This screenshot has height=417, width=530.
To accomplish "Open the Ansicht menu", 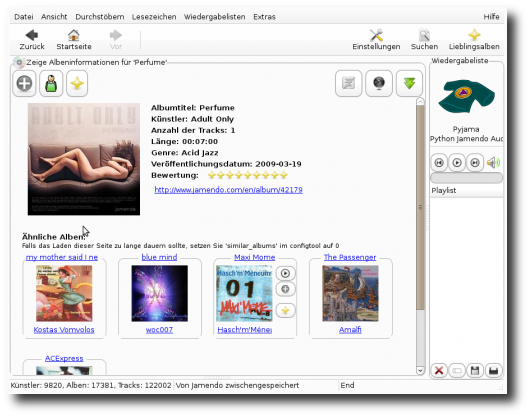I will click(54, 17).
